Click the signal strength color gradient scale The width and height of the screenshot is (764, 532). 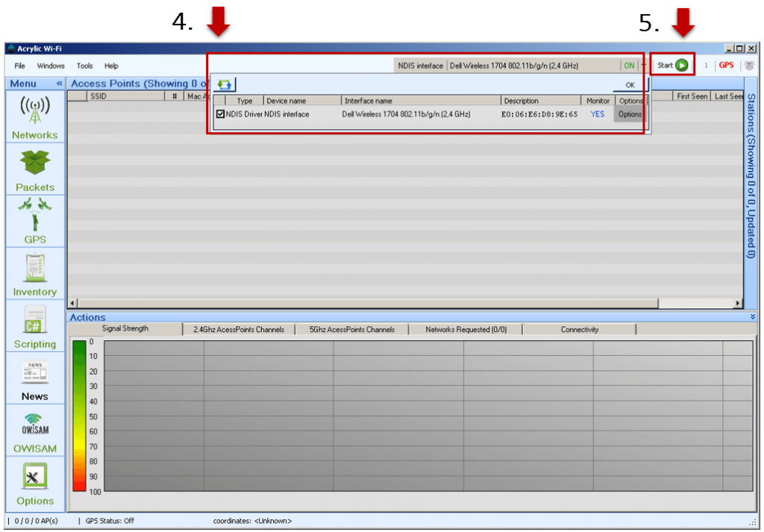(79, 416)
